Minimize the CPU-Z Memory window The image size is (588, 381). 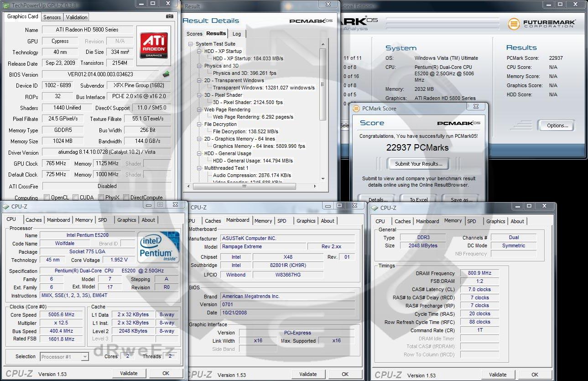click(518, 206)
